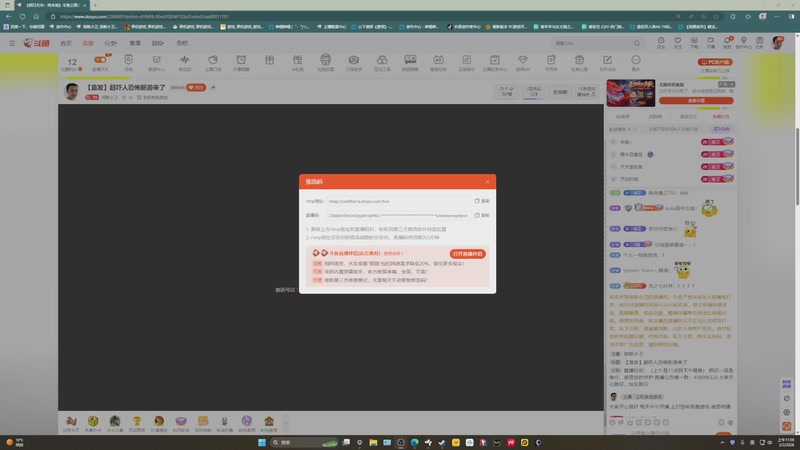Click the download icon in the header
Viewport: 800px width, 450px height.
click(694, 42)
